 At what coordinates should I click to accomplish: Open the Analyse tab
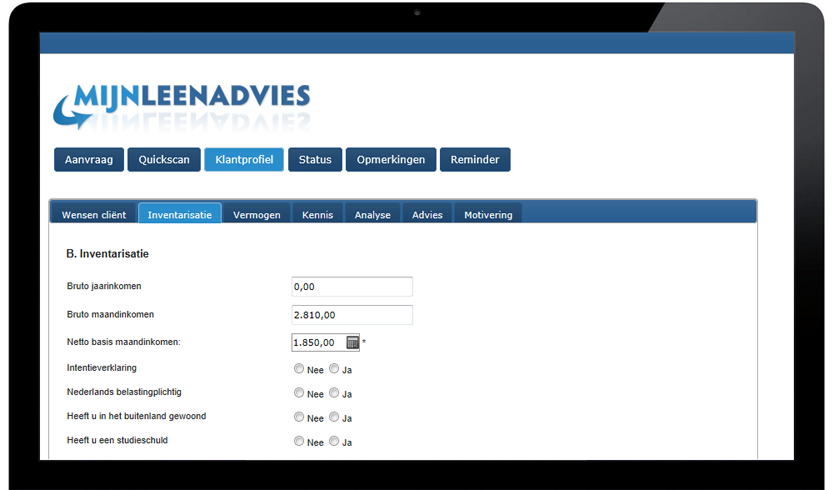(373, 214)
